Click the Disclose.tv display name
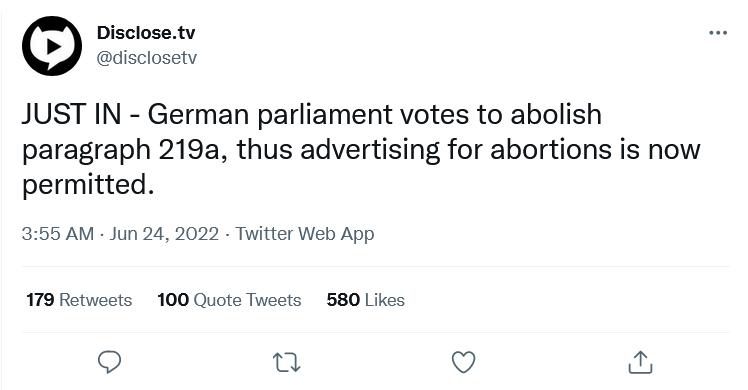The image size is (748, 390). click(146, 32)
